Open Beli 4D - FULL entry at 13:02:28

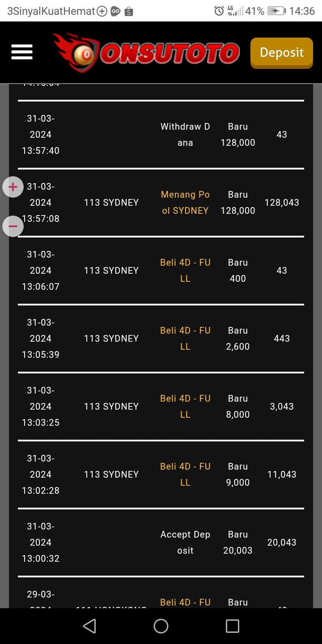pyautogui.click(x=185, y=475)
